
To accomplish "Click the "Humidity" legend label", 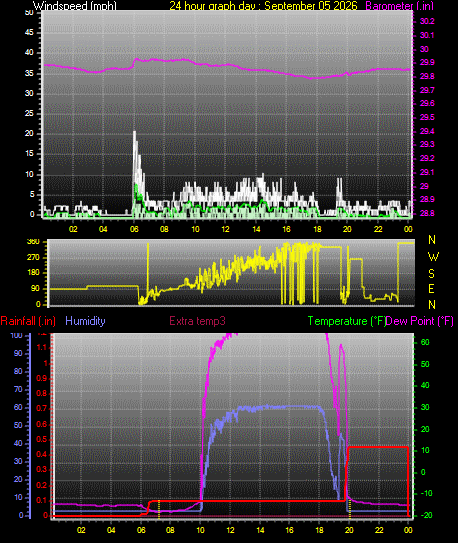I will click(85, 321).
